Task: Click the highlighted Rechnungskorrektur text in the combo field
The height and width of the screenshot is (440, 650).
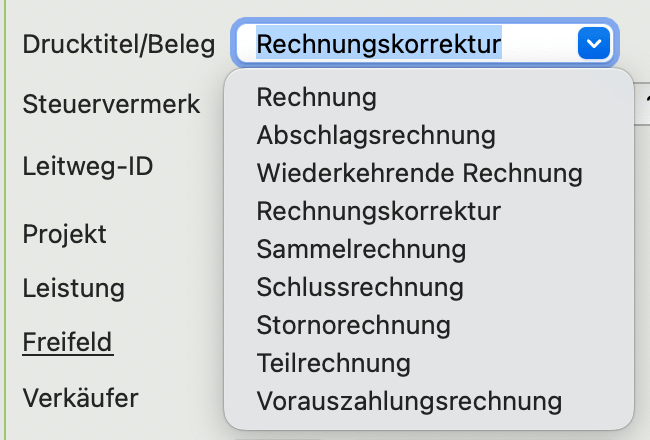Action: point(378,44)
